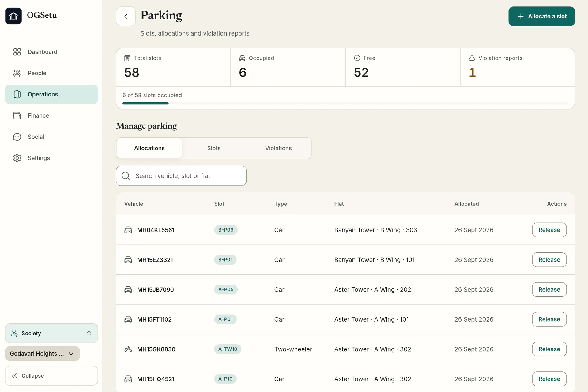Click the Occupied car icon
588x392 pixels.
pos(242,58)
